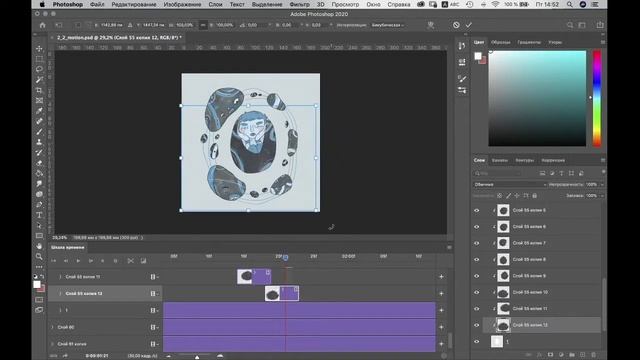Select the Horizontal Type tool
The width and height of the screenshot is (640, 360).
point(39,215)
